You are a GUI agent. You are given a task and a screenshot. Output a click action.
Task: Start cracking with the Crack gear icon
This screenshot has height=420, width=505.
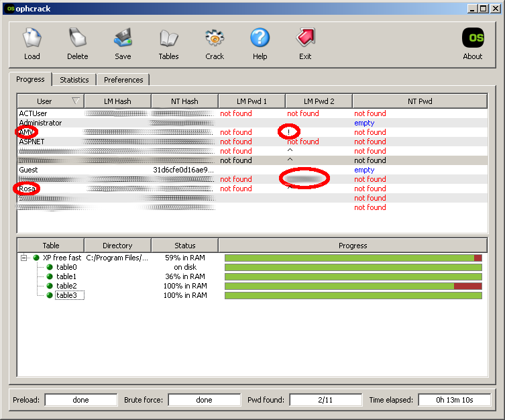pyautogui.click(x=215, y=38)
